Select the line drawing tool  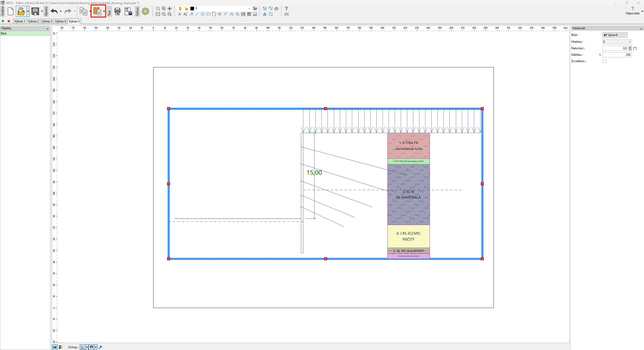click(197, 14)
